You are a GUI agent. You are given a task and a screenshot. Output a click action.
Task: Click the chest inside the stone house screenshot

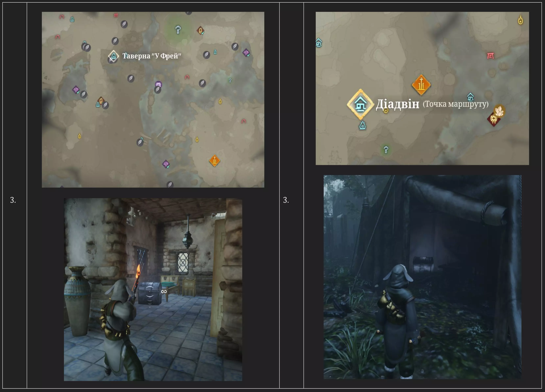150,293
